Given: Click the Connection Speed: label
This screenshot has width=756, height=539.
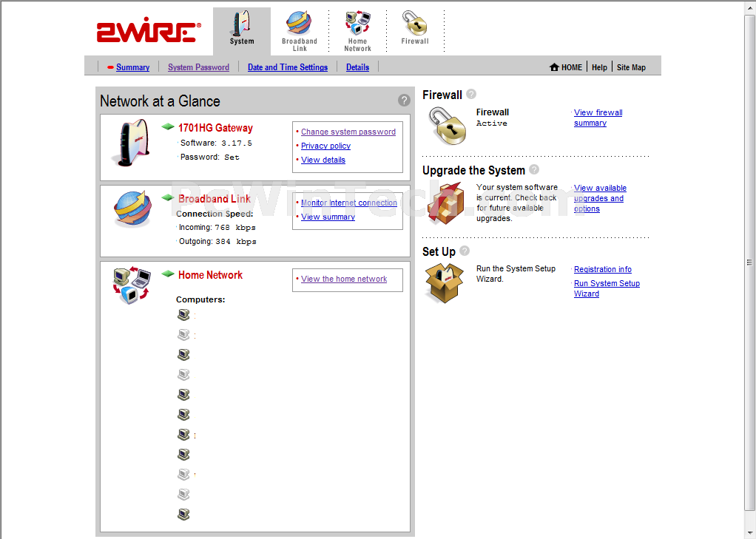Looking at the screenshot, I should (215, 214).
